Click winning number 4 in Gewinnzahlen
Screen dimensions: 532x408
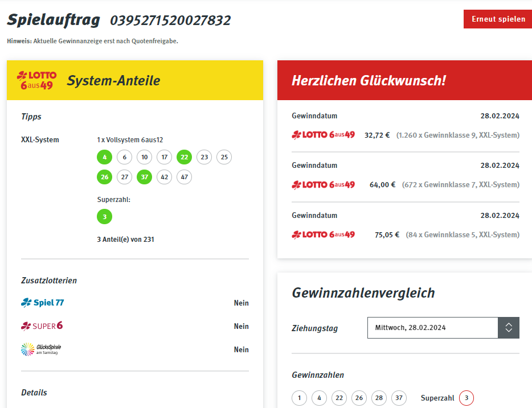(x=320, y=398)
